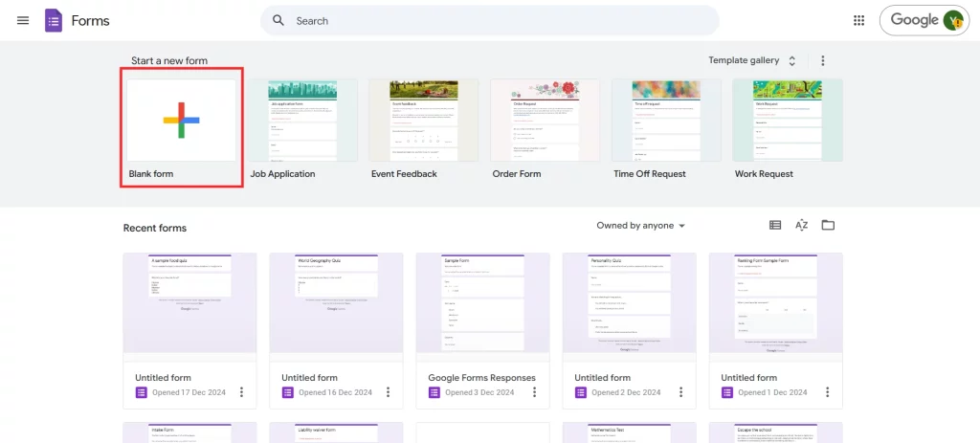Click the Opened 16 Dec 2024 text
Screen dimensions: 980x443
335,392
